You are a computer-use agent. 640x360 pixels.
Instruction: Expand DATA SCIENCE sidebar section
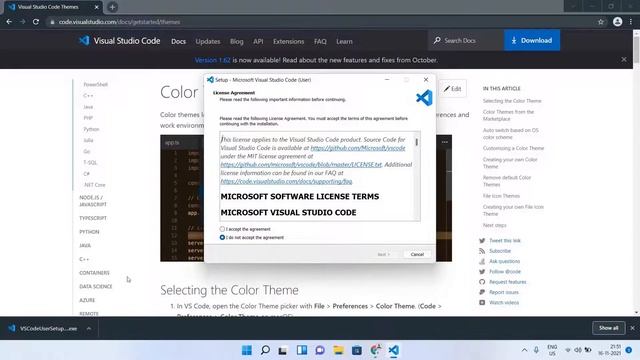click(x=96, y=287)
